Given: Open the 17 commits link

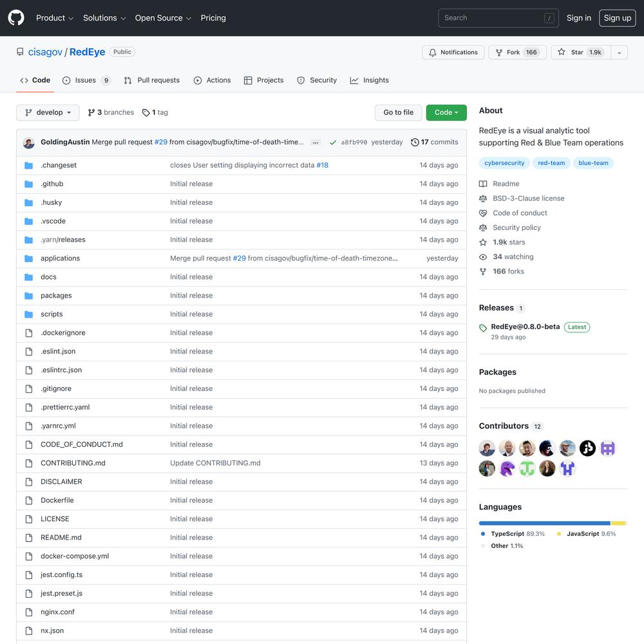Looking at the screenshot, I should [435, 142].
